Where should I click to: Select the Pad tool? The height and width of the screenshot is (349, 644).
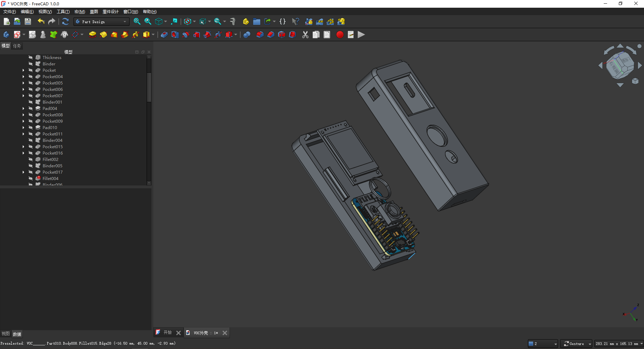[92, 35]
